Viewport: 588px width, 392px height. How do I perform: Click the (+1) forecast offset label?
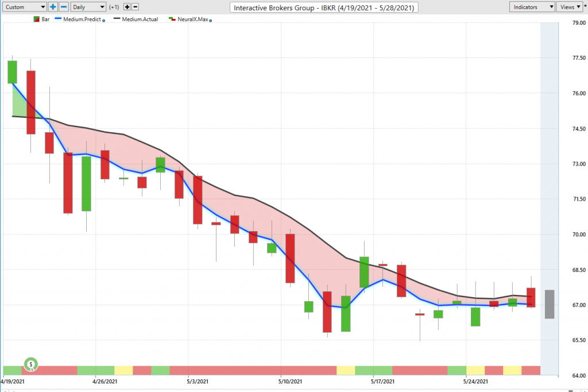click(x=114, y=7)
